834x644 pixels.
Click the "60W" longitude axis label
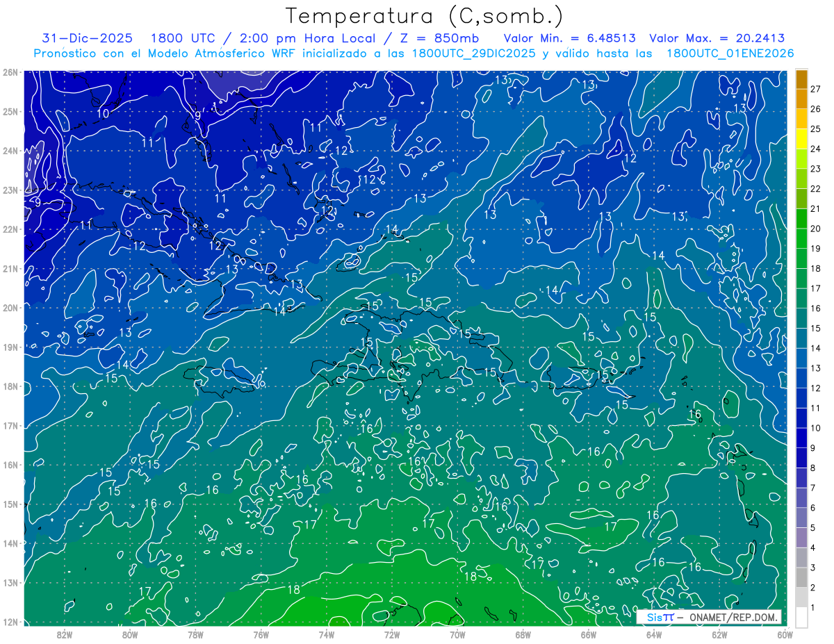point(785,634)
